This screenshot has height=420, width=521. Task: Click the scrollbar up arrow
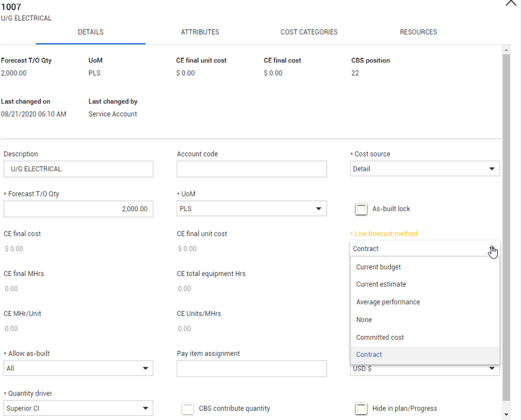tap(506, 50)
